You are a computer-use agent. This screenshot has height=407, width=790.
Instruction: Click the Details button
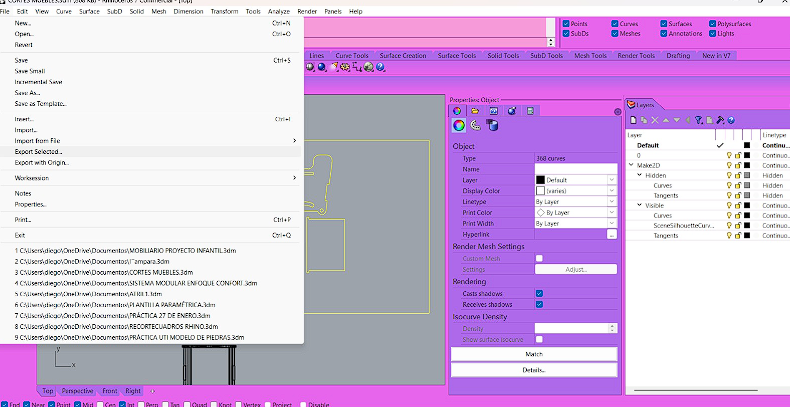pos(534,370)
